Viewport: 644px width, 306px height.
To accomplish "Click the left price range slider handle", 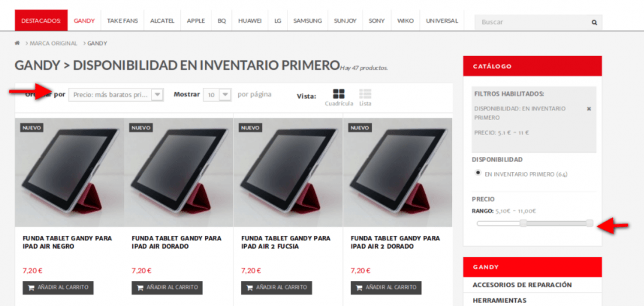I will 523,223.
